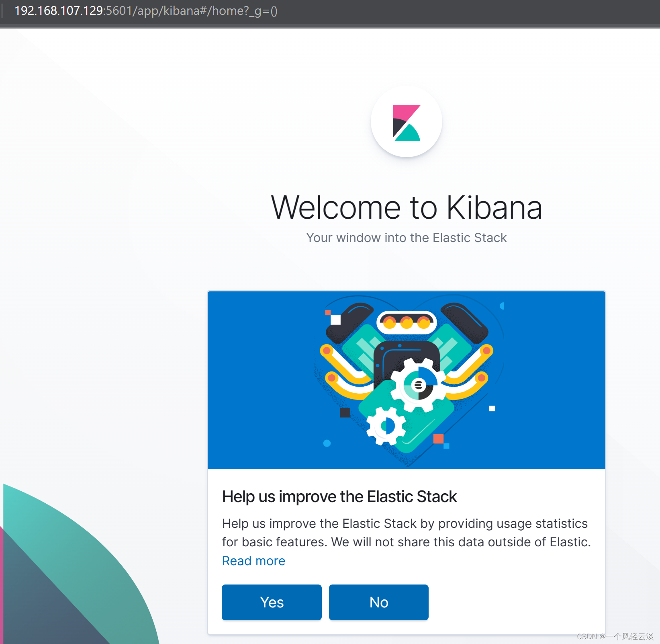The width and height of the screenshot is (660, 644).
Task: Open the Read more link
Action: tap(253, 561)
